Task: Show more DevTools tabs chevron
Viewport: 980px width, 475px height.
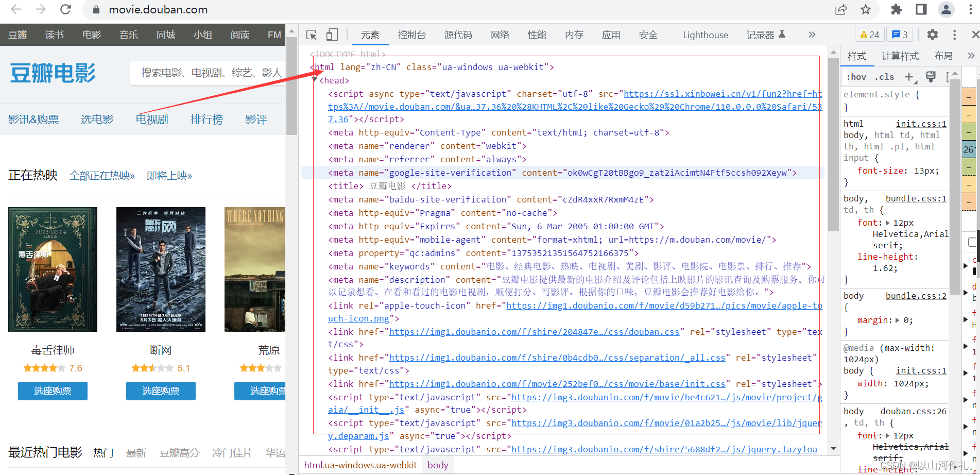Action: tap(812, 35)
